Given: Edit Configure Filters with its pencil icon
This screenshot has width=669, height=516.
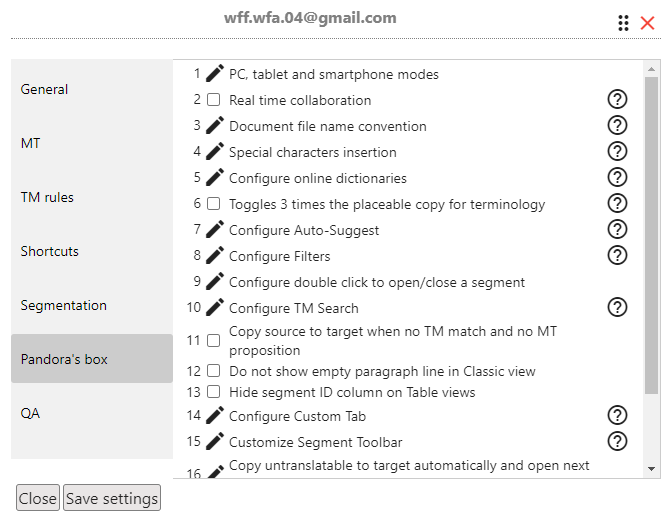Looking at the screenshot, I should 215,255.
